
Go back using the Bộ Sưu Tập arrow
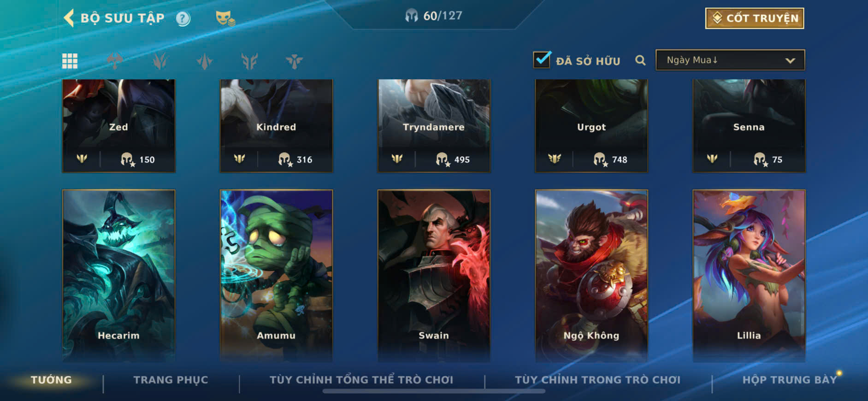tap(69, 18)
